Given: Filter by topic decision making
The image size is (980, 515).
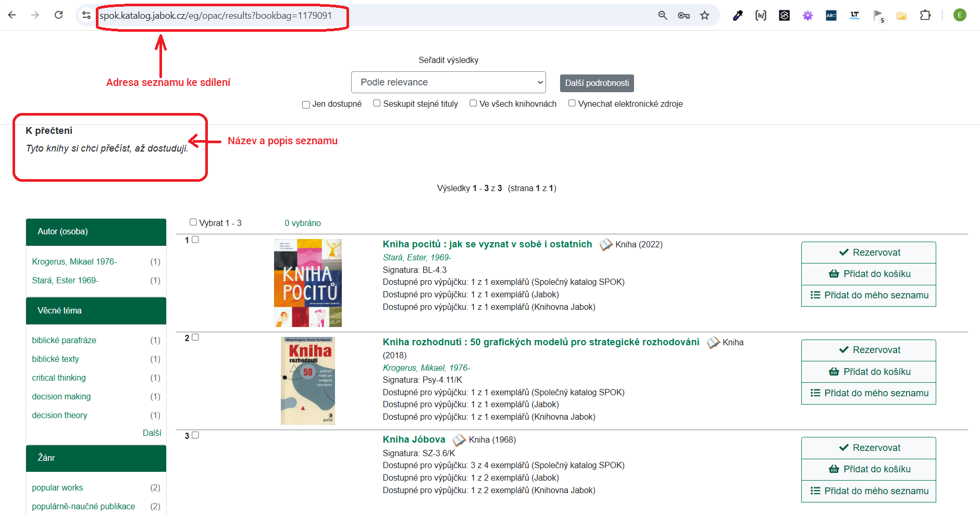Looking at the screenshot, I should pos(61,396).
